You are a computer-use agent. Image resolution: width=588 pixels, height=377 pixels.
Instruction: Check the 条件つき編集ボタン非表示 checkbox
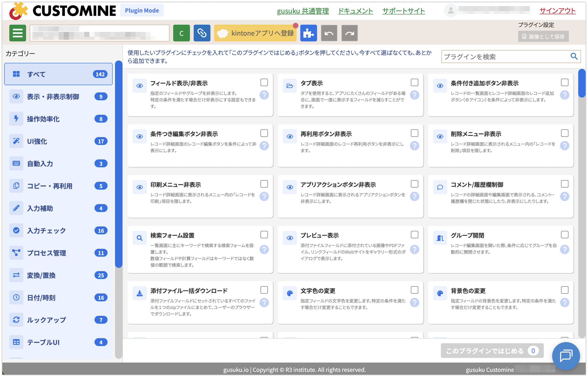(x=264, y=133)
